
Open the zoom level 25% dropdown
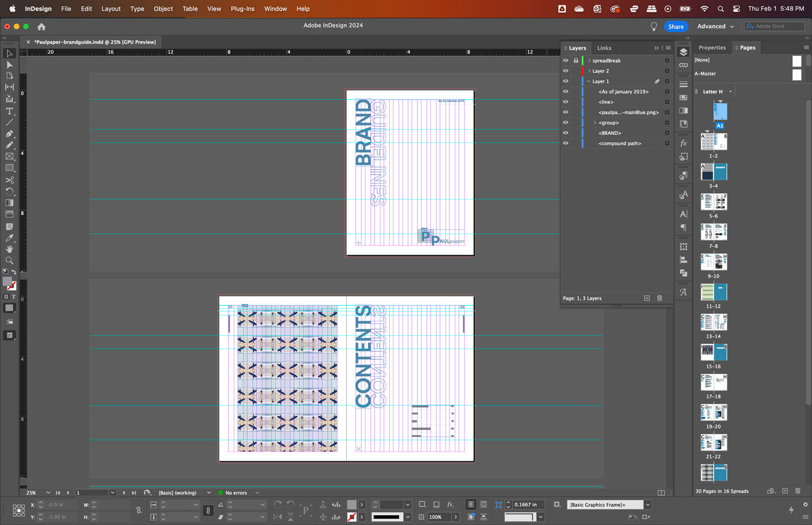pos(48,493)
